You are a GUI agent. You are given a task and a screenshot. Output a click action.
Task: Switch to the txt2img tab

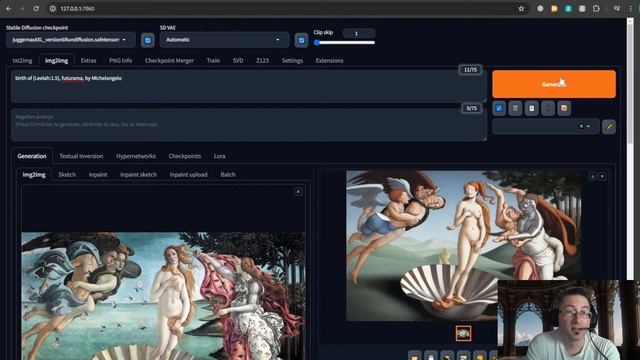click(x=22, y=60)
